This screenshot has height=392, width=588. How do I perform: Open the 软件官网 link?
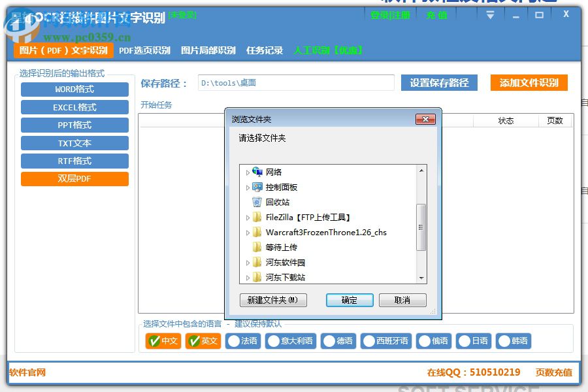tap(27, 372)
